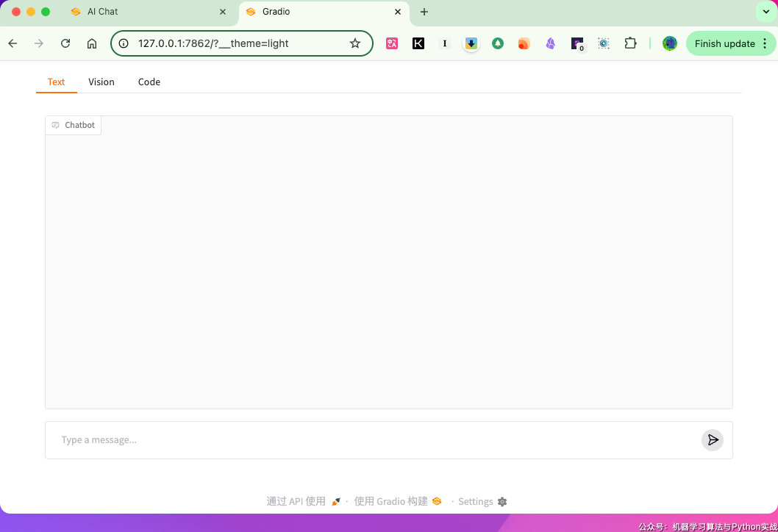Open a new browser tab
This screenshot has height=532, width=778.
tap(424, 12)
